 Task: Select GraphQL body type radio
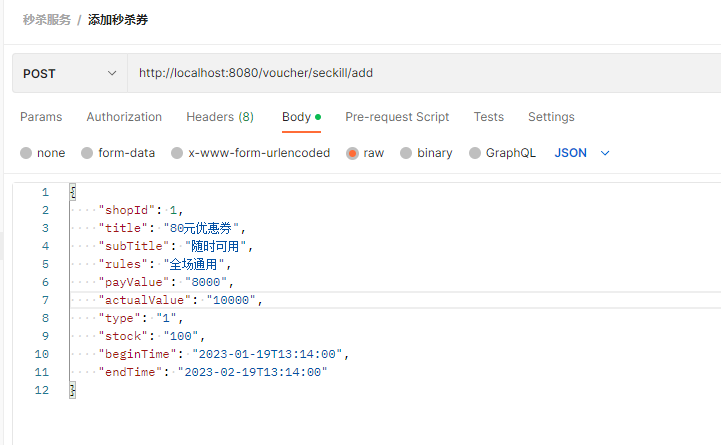point(475,153)
